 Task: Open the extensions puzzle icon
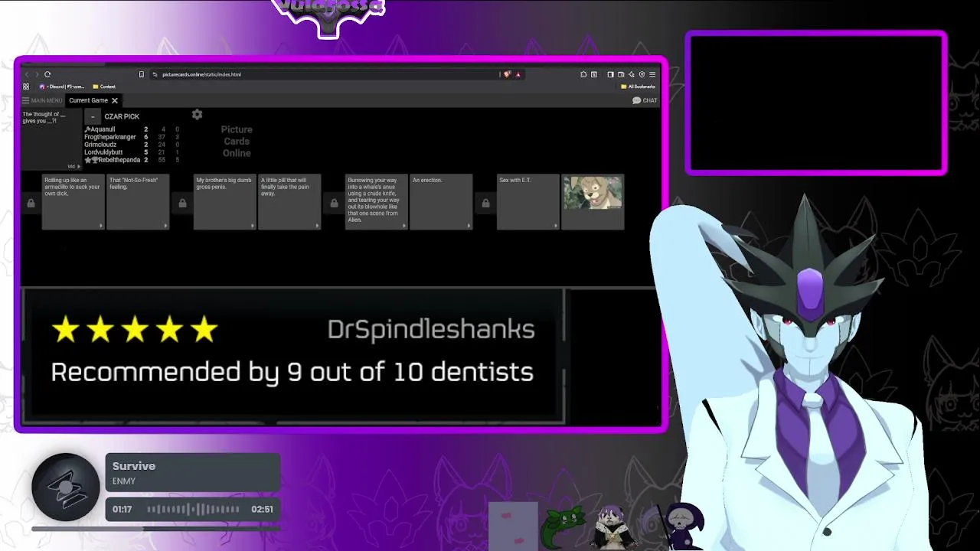[583, 74]
